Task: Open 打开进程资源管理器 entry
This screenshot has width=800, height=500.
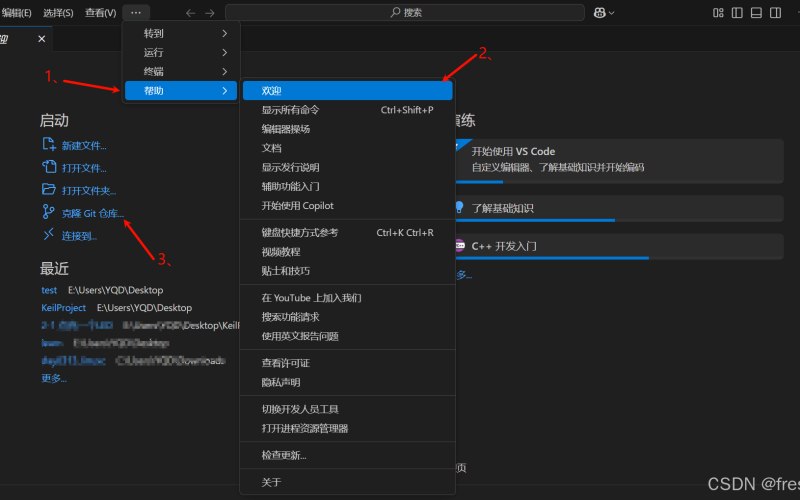Action: point(347,429)
